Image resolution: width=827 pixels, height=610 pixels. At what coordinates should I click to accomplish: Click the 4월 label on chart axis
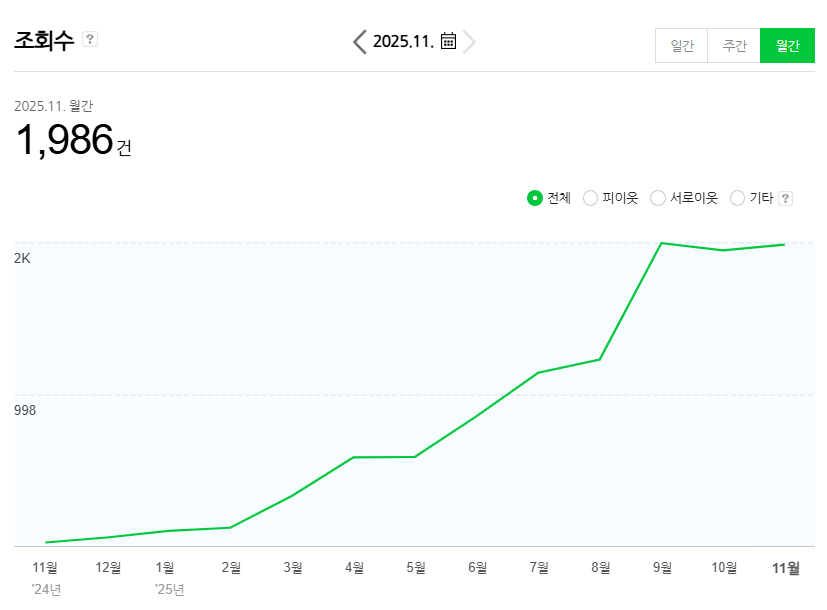point(354,568)
